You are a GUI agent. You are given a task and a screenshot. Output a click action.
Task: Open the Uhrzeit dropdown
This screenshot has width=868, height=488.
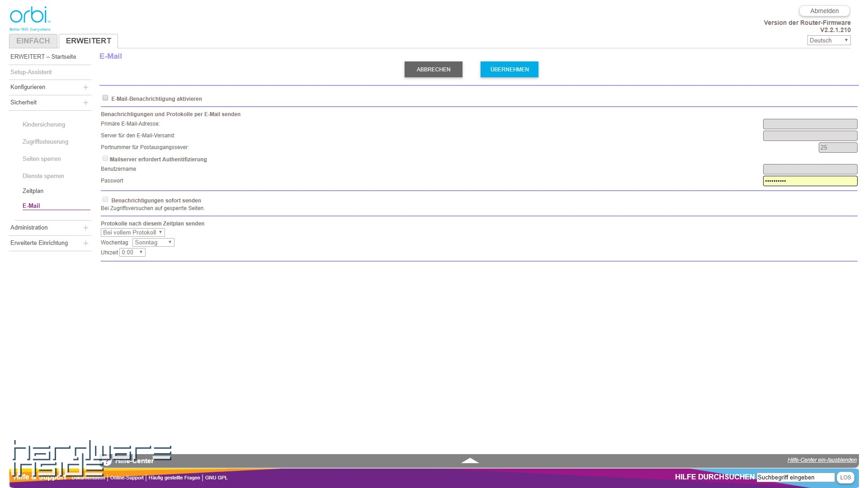132,252
